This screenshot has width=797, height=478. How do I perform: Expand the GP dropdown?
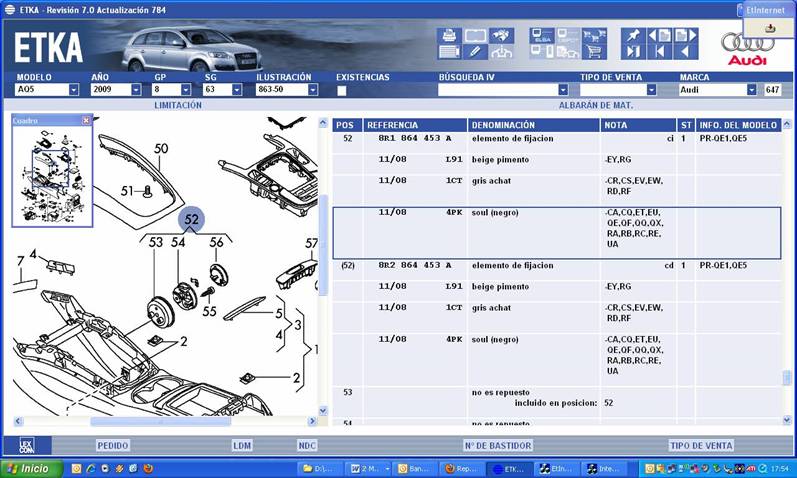pos(186,89)
